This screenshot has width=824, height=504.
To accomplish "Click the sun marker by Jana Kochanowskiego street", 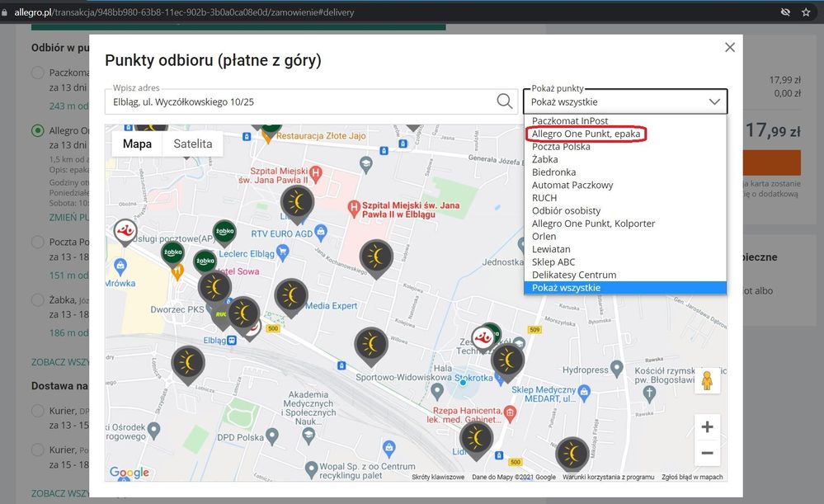I will pos(376,257).
